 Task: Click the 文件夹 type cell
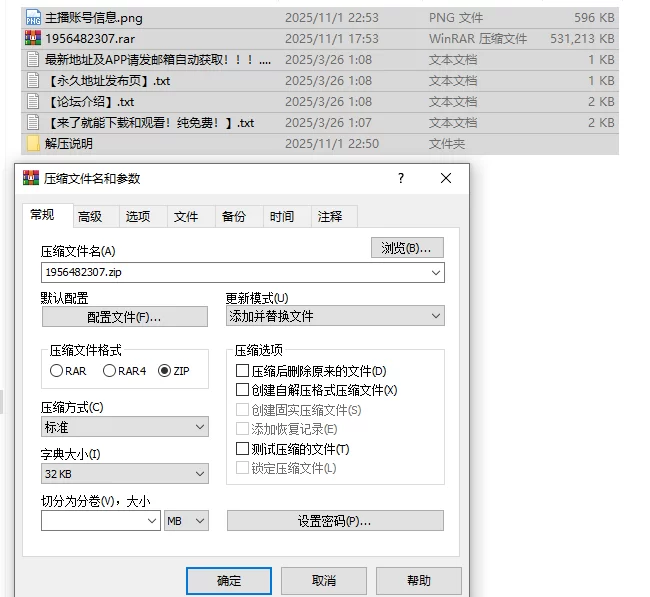pyautogui.click(x=446, y=144)
